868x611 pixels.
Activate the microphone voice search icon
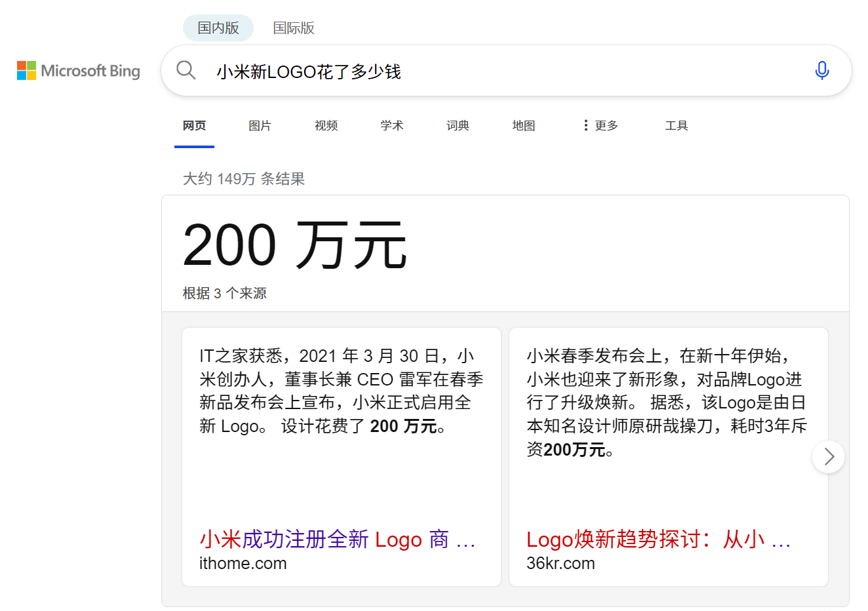(821, 70)
